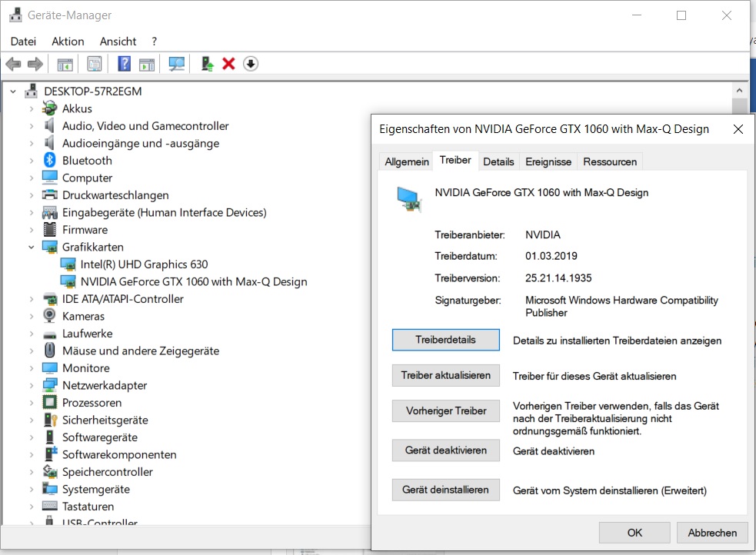Close the NVIDIA properties dialog

tap(738, 129)
